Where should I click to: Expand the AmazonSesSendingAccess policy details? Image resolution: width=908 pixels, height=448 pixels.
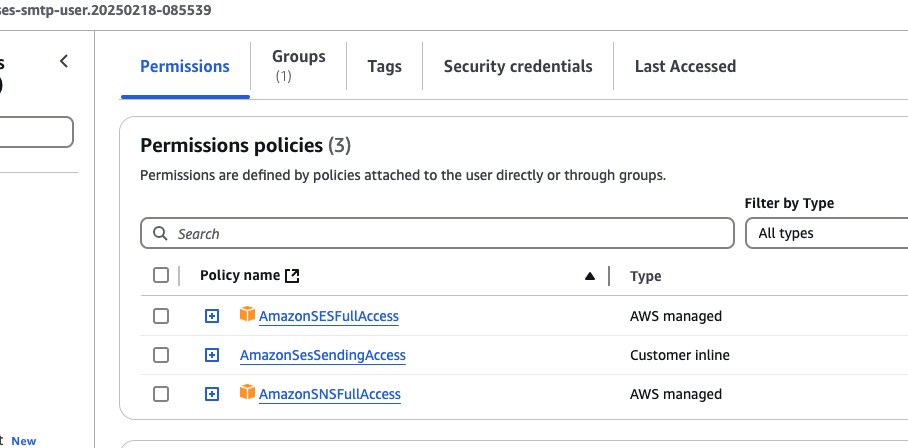tap(211, 355)
